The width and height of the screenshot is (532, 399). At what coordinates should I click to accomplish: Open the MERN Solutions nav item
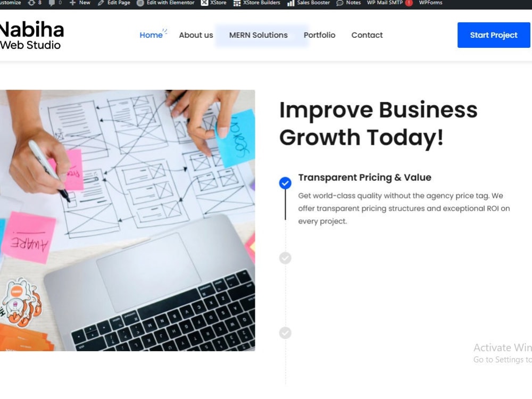259,35
